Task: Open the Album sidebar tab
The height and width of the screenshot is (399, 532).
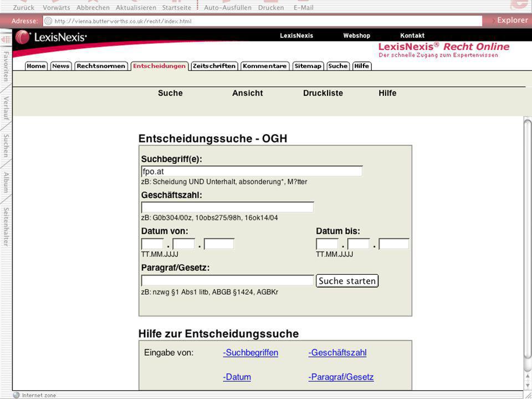Action: click(x=6, y=182)
